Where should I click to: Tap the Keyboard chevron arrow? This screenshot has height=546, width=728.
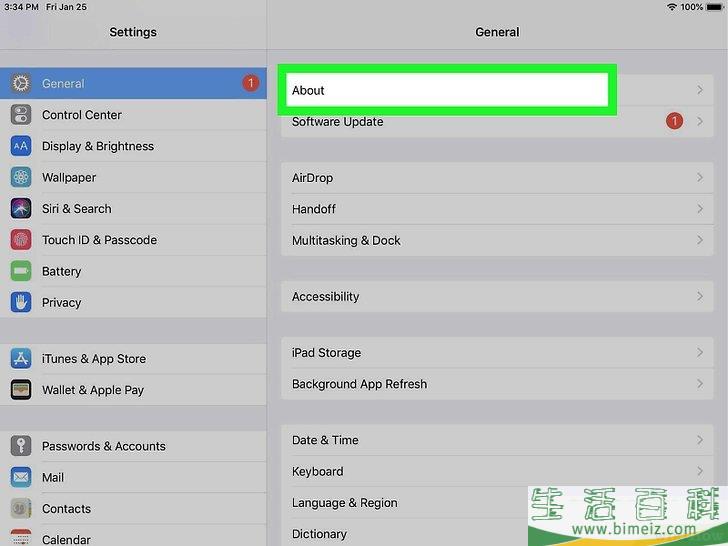[700, 471]
